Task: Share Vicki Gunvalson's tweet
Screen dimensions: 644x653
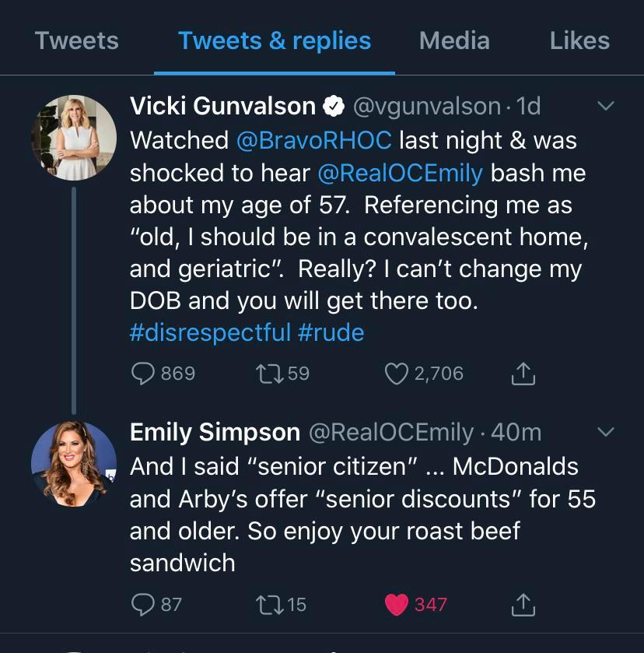Action: (523, 374)
